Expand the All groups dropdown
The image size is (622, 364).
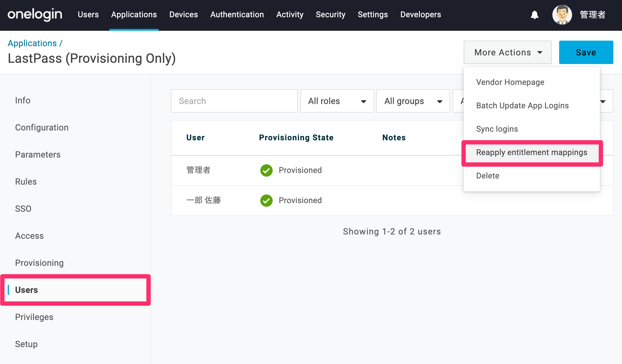[x=413, y=101]
